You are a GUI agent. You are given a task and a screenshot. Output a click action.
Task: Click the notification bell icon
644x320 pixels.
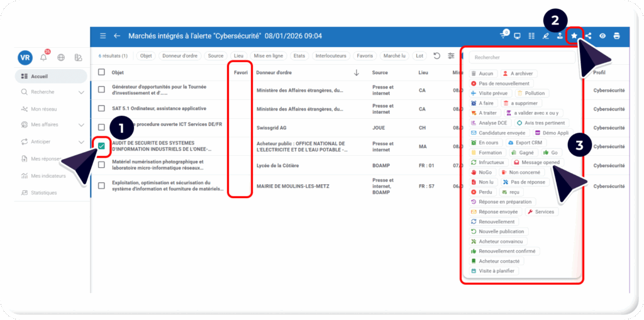tap(43, 58)
